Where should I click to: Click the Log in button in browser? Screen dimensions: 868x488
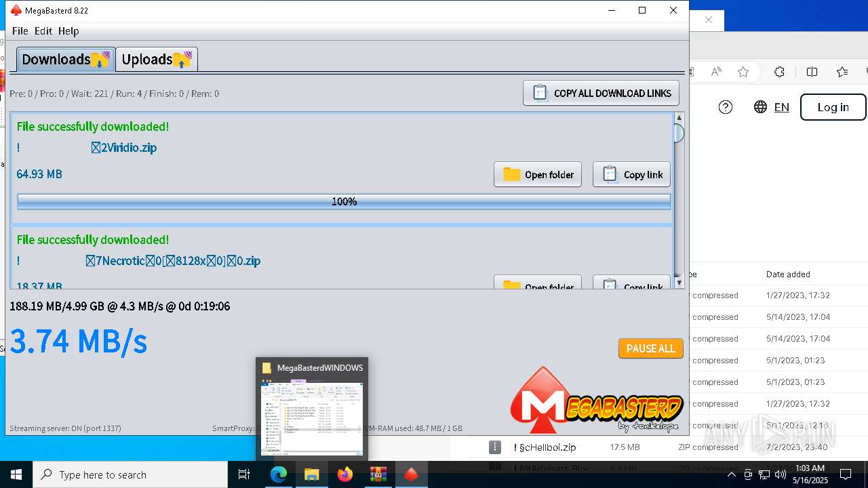[x=833, y=107]
